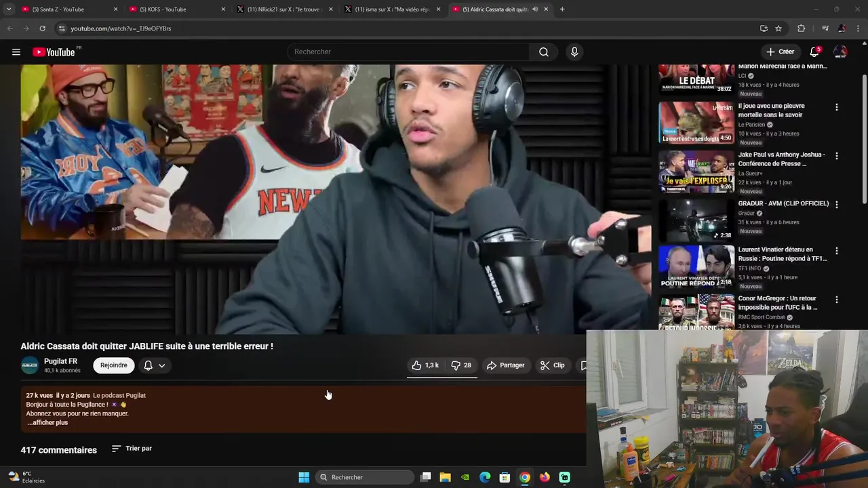Like the video with thumbs up
Image resolution: width=868 pixels, height=488 pixels.
425,365
